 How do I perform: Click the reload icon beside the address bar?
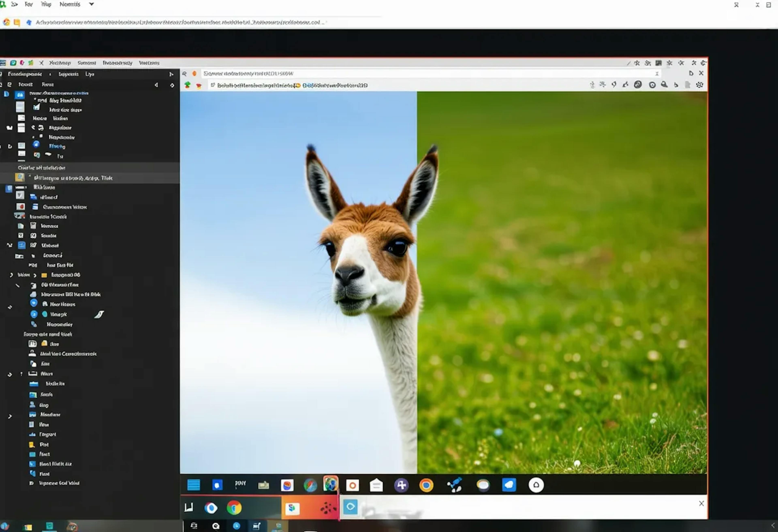pyautogui.click(x=194, y=73)
